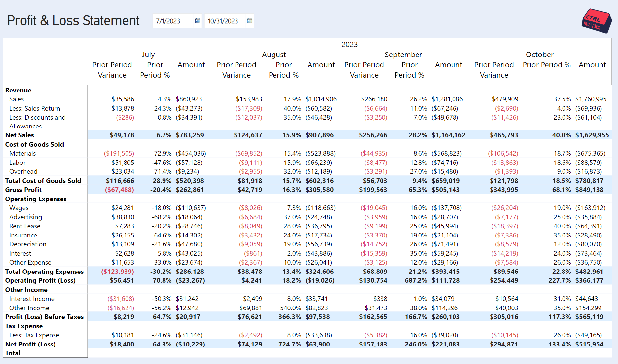Select the October month header
Viewport: 618px width, 364px height.
click(539, 55)
